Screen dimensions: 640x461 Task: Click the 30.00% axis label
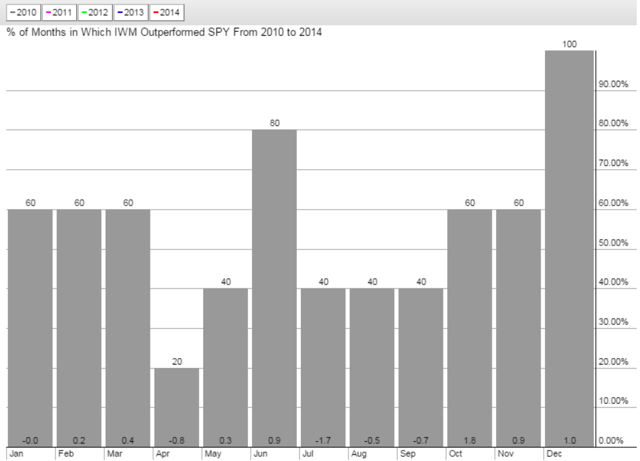coord(613,322)
